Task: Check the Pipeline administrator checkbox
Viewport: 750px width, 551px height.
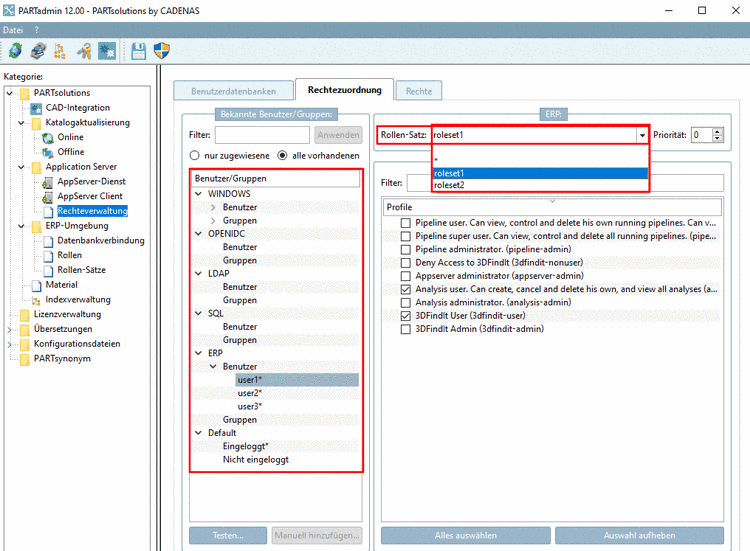Action: pyautogui.click(x=406, y=250)
